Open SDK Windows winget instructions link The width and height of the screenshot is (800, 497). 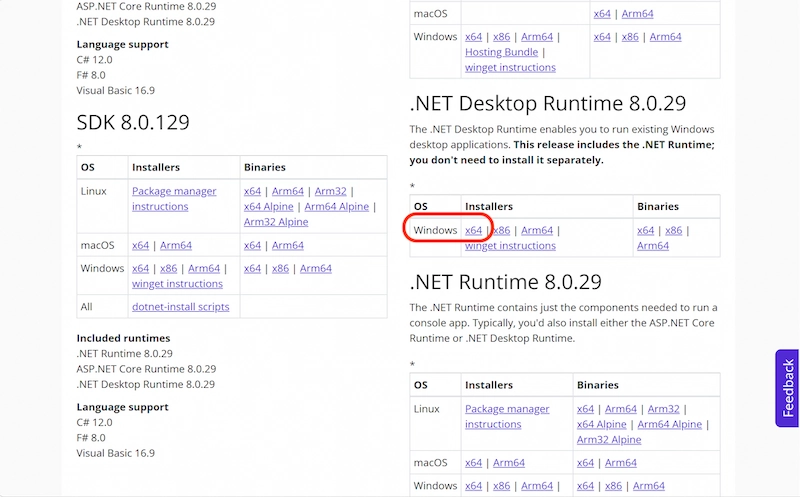[x=177, y=284]
